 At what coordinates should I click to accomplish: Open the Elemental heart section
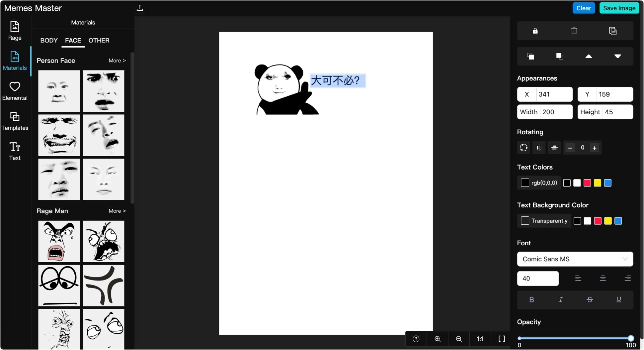(x=15, y=91)
